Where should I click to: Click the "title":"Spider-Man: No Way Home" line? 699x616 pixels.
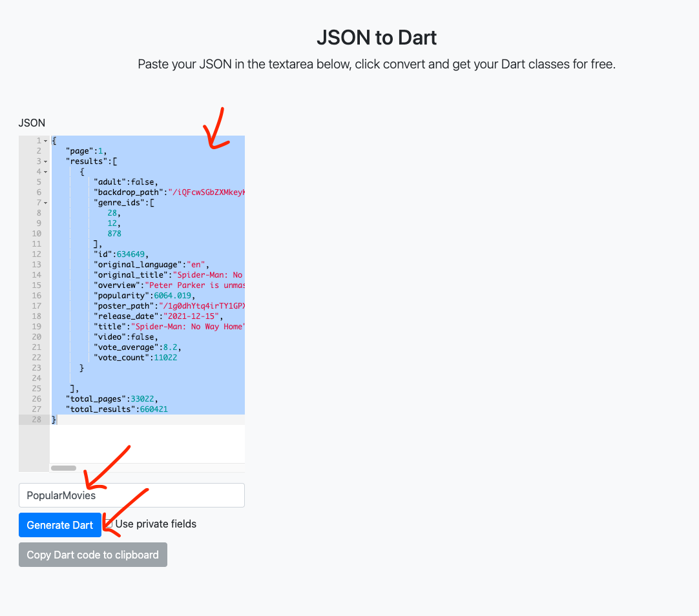[169, 327]
